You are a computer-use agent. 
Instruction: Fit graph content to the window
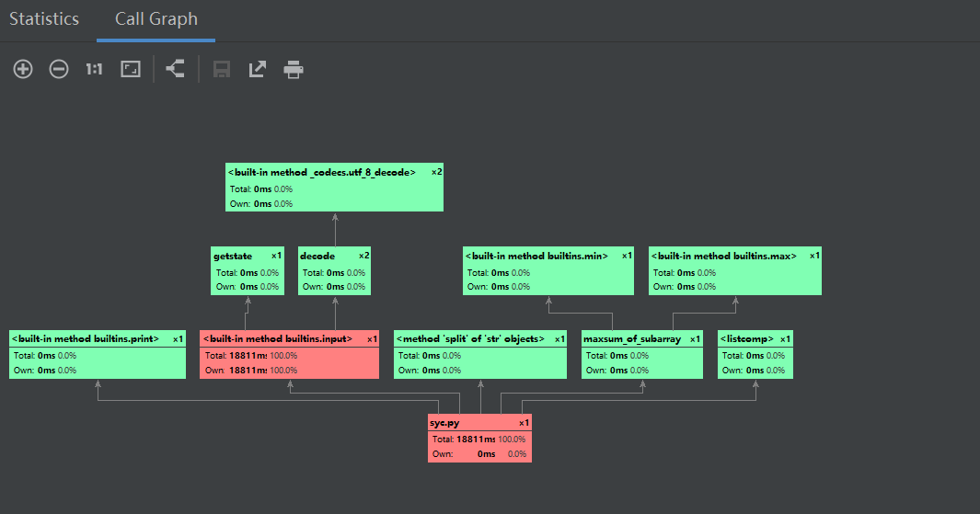131,69
